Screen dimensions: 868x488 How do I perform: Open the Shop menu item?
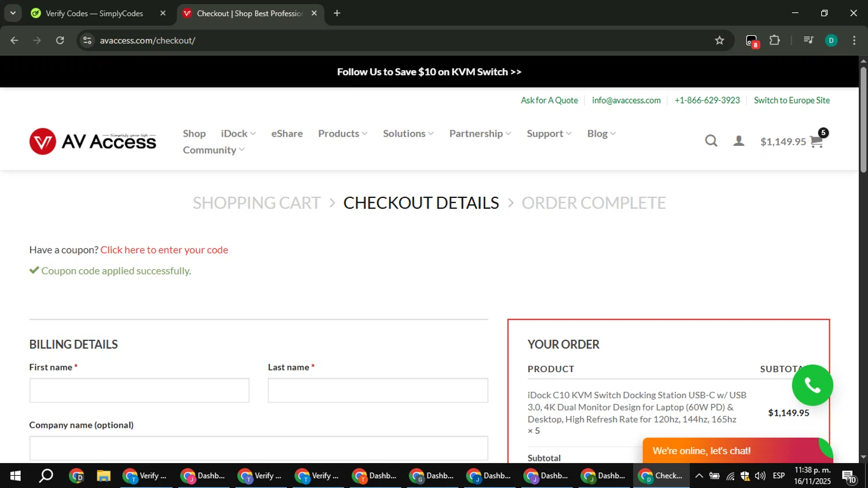pyautogui.click(x=194, y=134)
